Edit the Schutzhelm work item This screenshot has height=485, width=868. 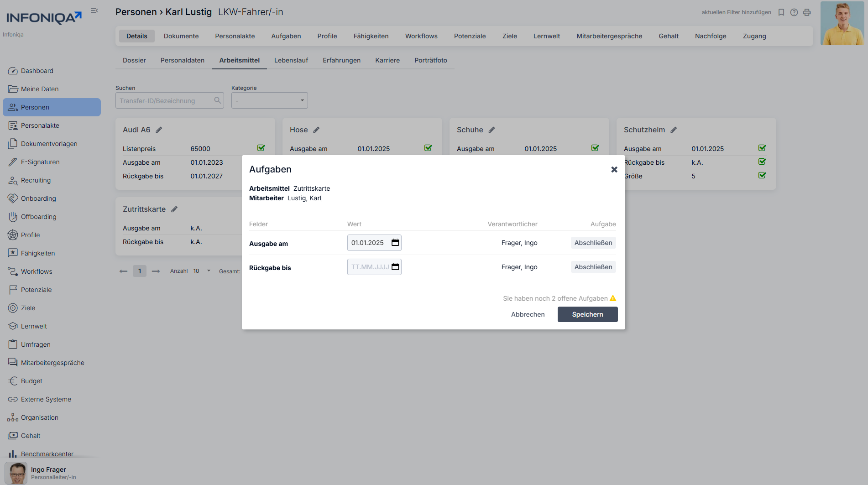tap(674, 130)
